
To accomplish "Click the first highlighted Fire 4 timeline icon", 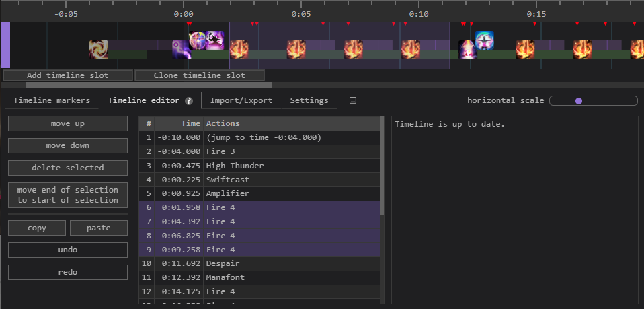I will click(239, 50).
